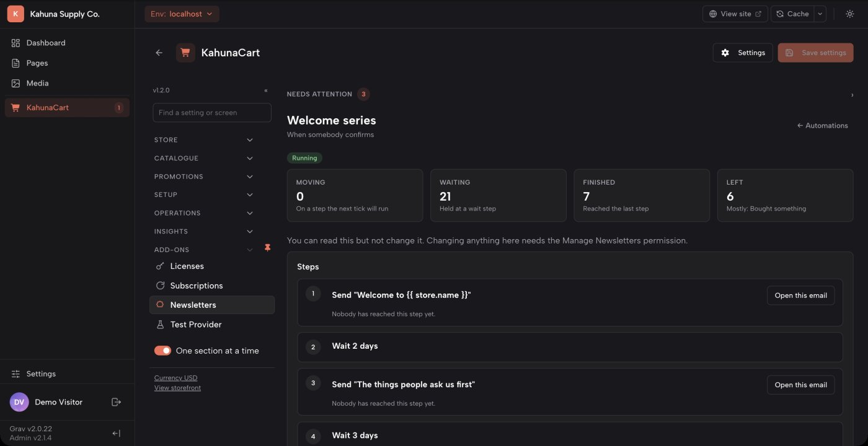This screenshot has width=868, height=446.
Task: Open admin Settings in sidebar footer
Action: (x=67, y=374)
